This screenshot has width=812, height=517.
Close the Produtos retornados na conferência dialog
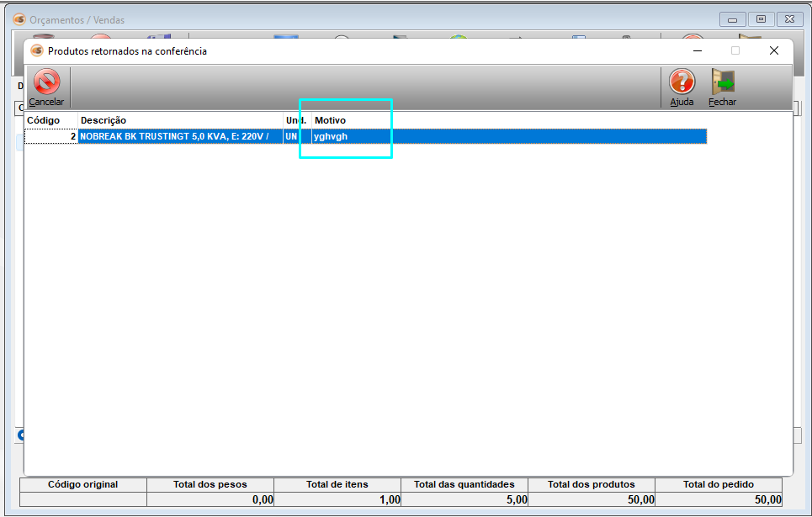pos(773,50)
